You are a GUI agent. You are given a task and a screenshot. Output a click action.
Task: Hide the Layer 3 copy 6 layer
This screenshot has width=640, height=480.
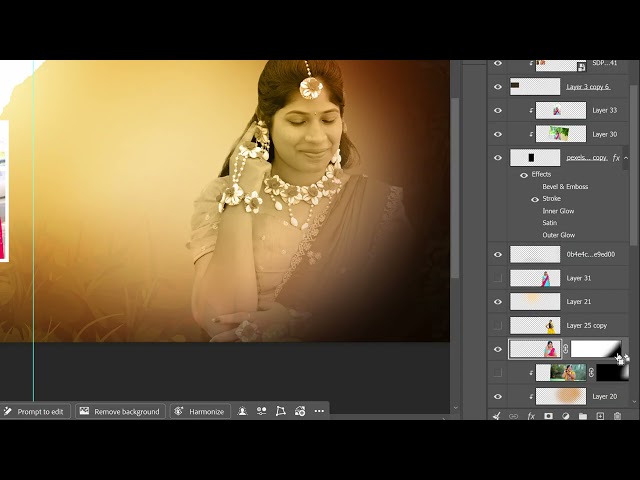[x=498, y=87]
